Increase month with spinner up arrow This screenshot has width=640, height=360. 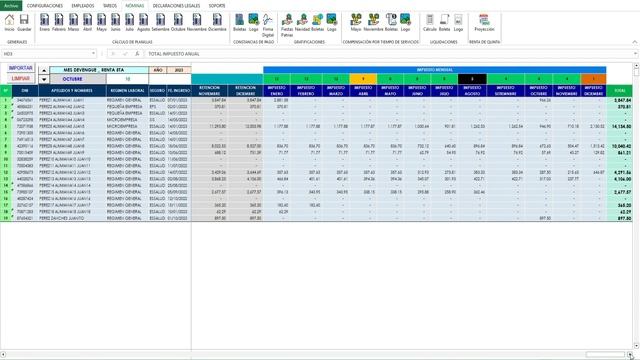click(x=44, y=71)
